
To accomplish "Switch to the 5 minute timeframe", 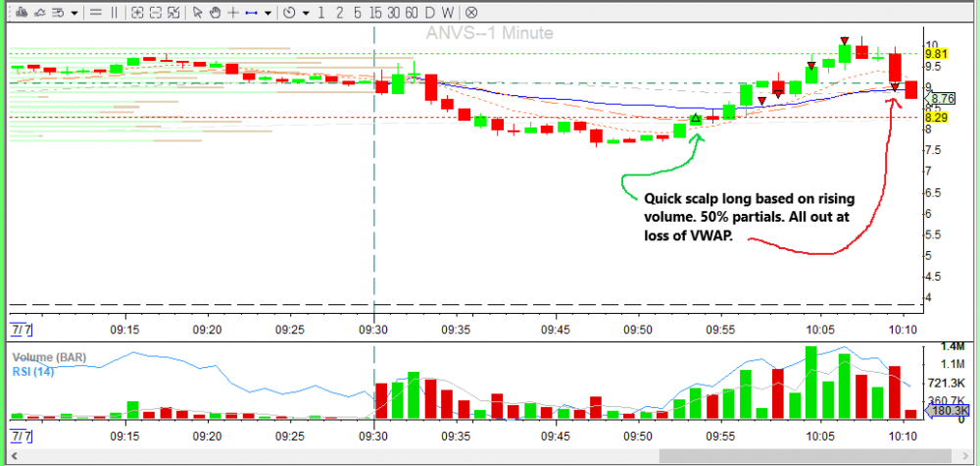I will click(x=355, y=13).
